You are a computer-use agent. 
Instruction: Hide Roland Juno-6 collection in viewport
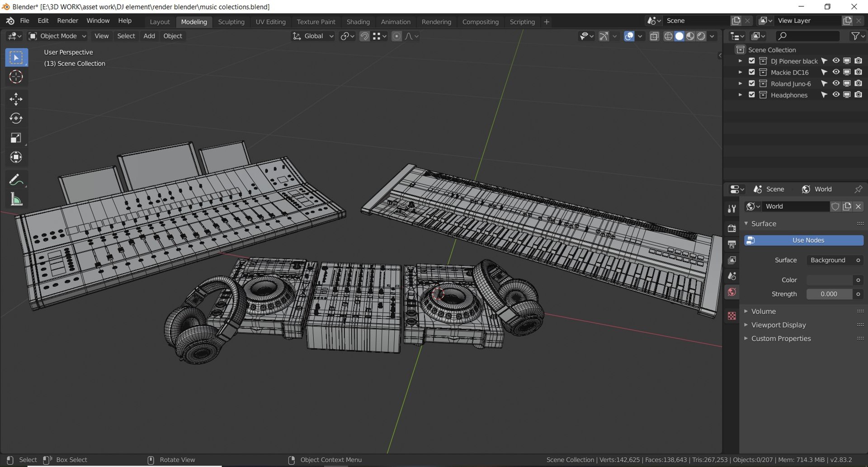click(836, 84)
